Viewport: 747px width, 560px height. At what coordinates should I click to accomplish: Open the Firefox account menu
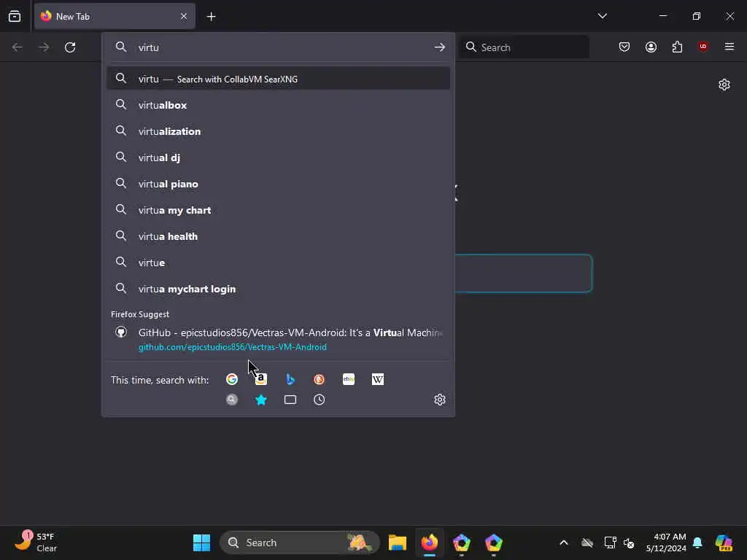point(651,47)
